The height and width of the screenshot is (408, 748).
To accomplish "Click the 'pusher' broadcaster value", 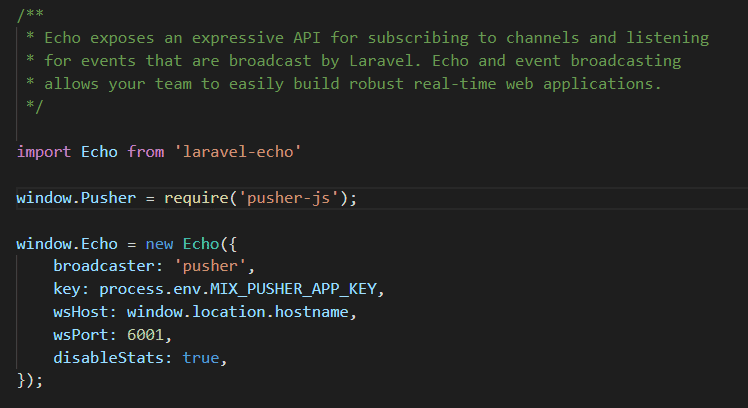I will (x=209, y=266).
